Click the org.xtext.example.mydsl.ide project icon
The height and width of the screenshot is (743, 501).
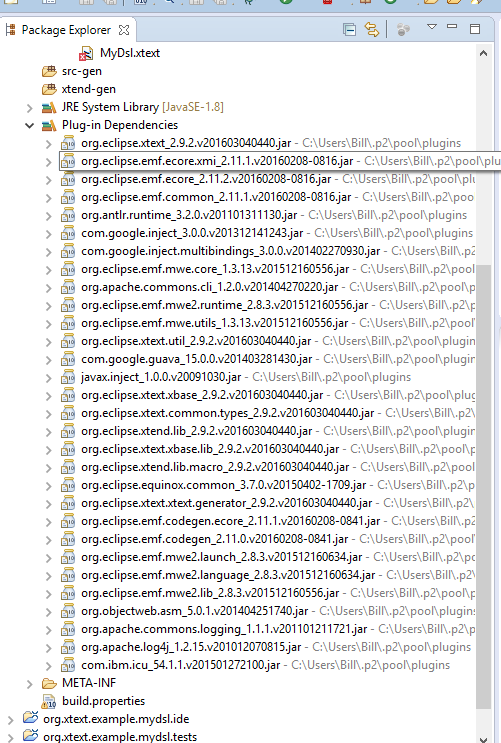[x=30, y=717]
